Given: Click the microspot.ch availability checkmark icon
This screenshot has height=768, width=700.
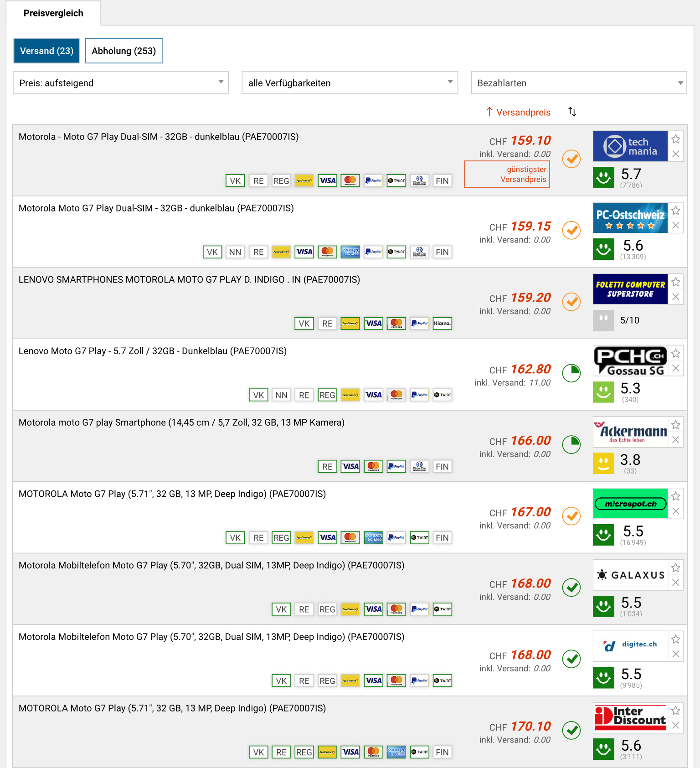Looking at the screenshot, I should click(571, 516).
